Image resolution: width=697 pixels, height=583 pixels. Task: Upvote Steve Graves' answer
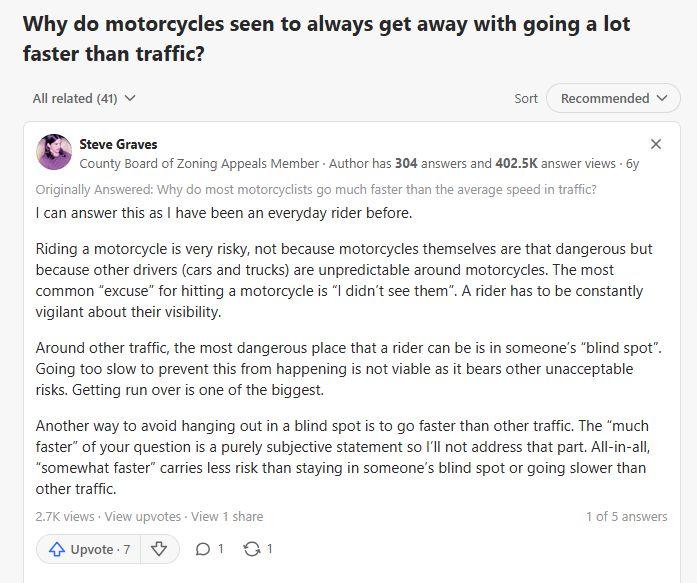87,549
